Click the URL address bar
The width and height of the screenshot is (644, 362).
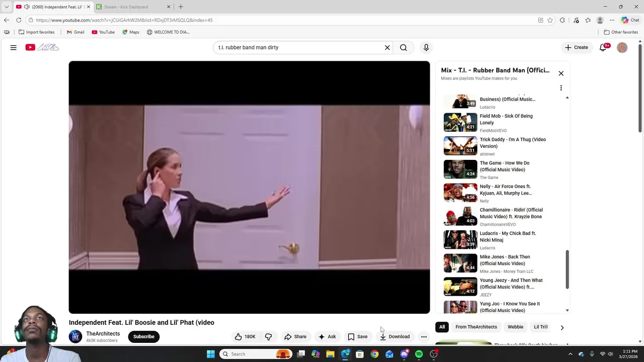coord(282,20)
